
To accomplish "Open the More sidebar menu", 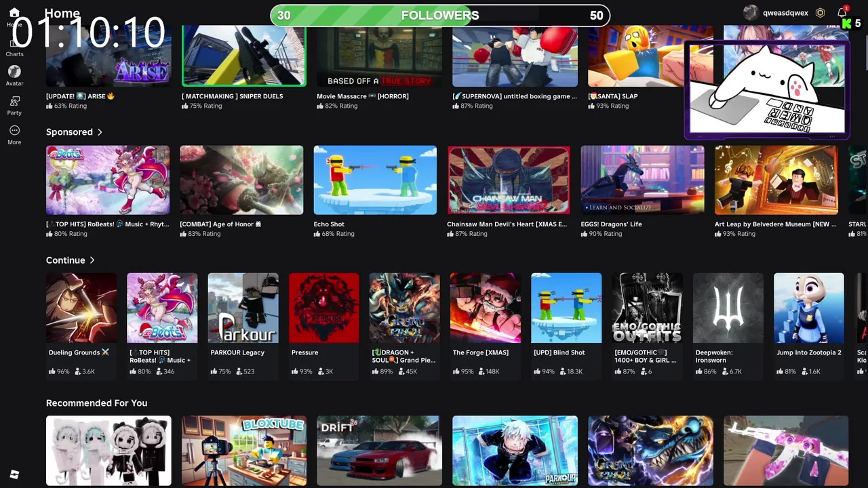I will click(14, 131).
